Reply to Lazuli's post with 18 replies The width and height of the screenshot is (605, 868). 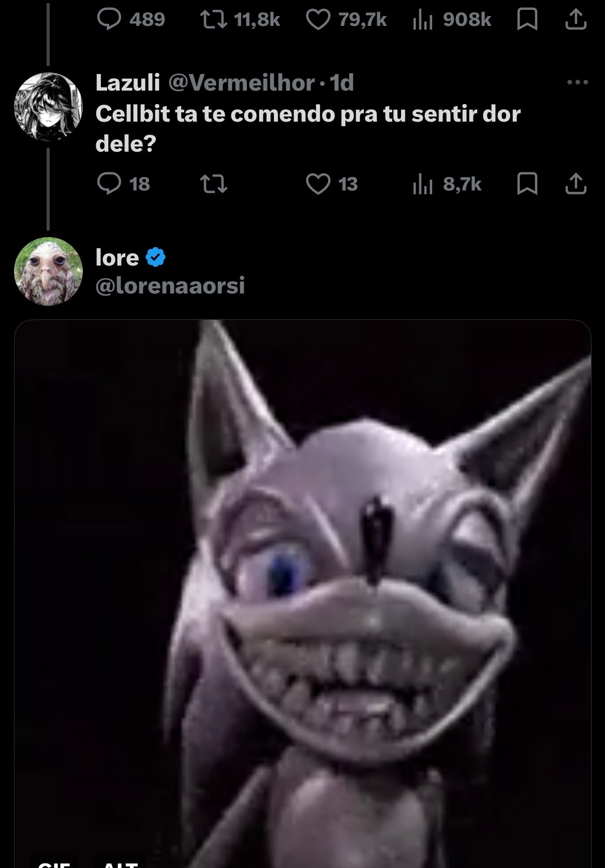(109, 184)
